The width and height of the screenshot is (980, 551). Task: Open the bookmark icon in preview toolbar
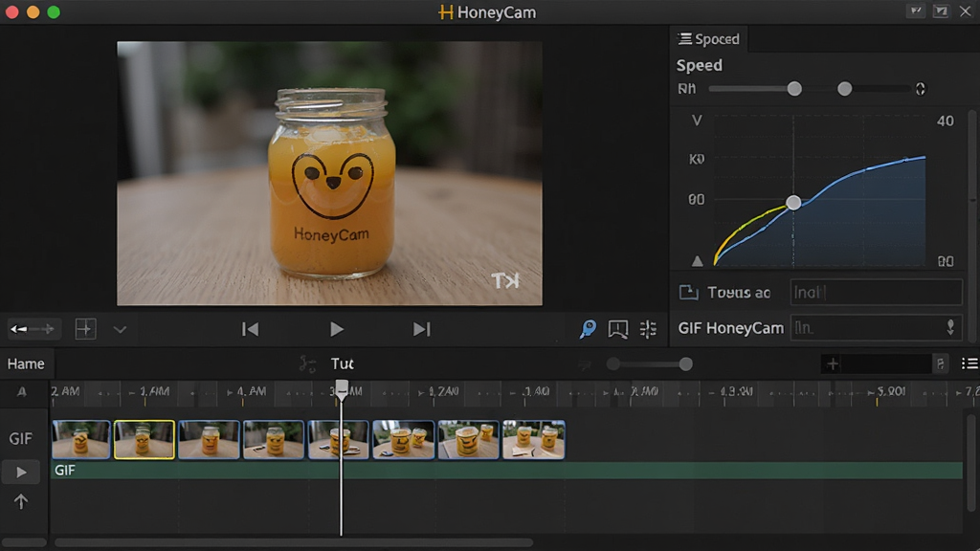coord(617,329)
